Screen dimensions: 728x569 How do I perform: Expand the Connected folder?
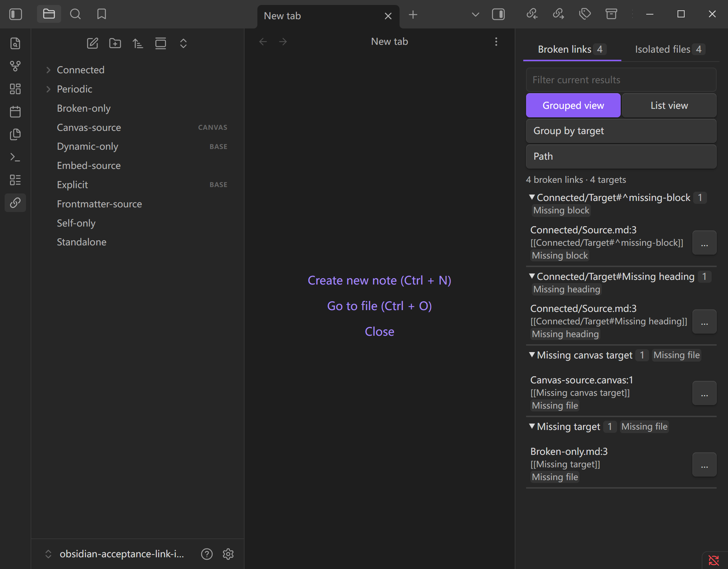pos(48,70)
